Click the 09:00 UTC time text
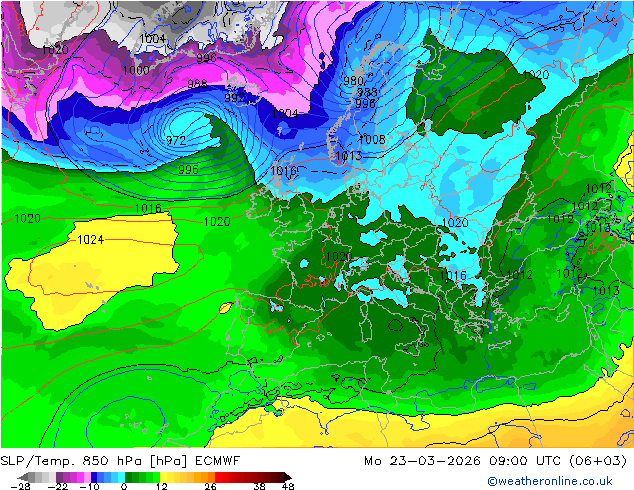This screenshot has height=490, width=634. click(x=525, y=460)
